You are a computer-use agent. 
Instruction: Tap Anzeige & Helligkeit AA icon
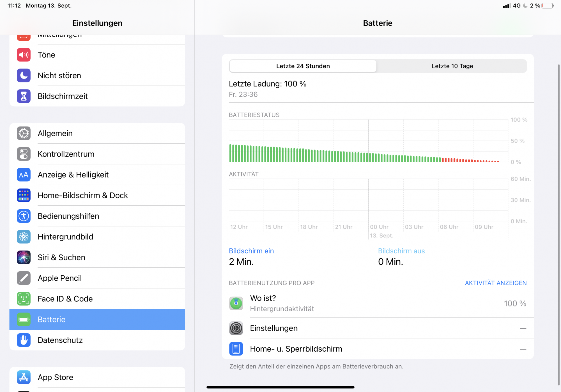(24, 175)
